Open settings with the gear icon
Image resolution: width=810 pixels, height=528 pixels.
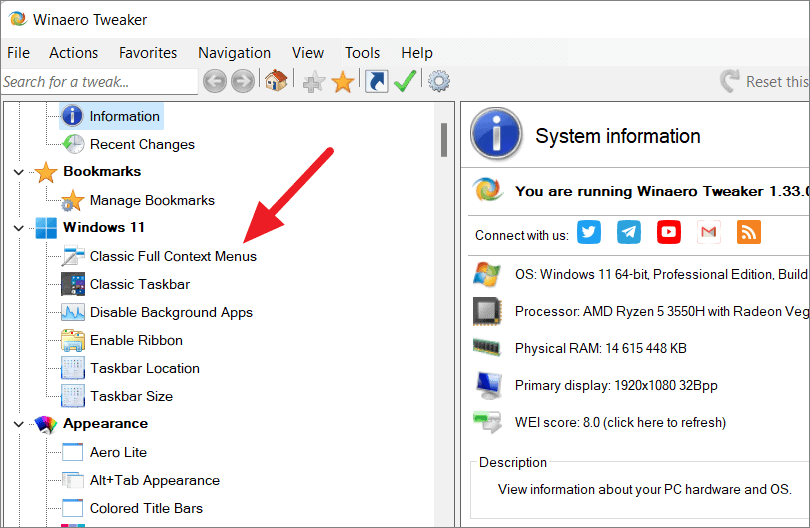[x=439, y=81]
